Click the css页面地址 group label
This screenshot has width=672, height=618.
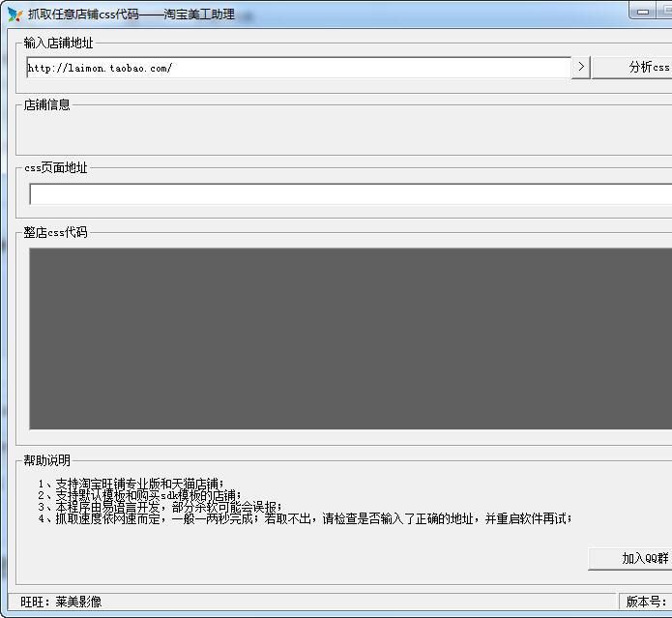56,167
